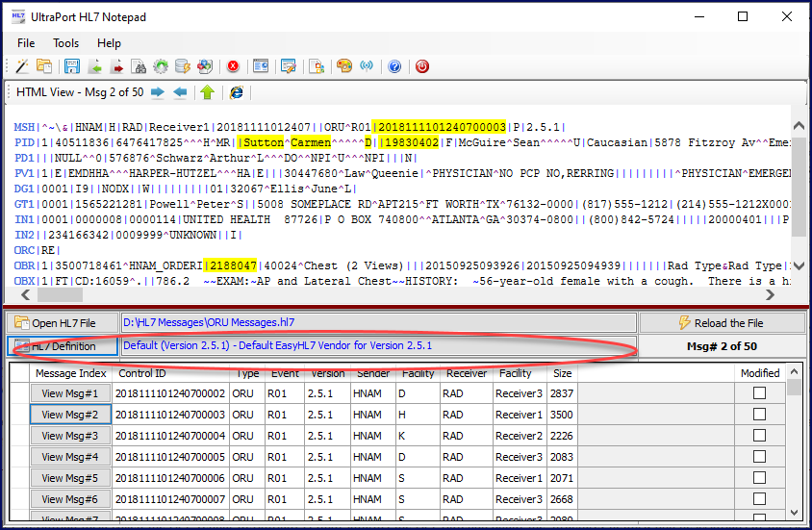Toggle Modified checkbox for Msg#2 row
The image size is (812, 530).
tap(759, 415)
